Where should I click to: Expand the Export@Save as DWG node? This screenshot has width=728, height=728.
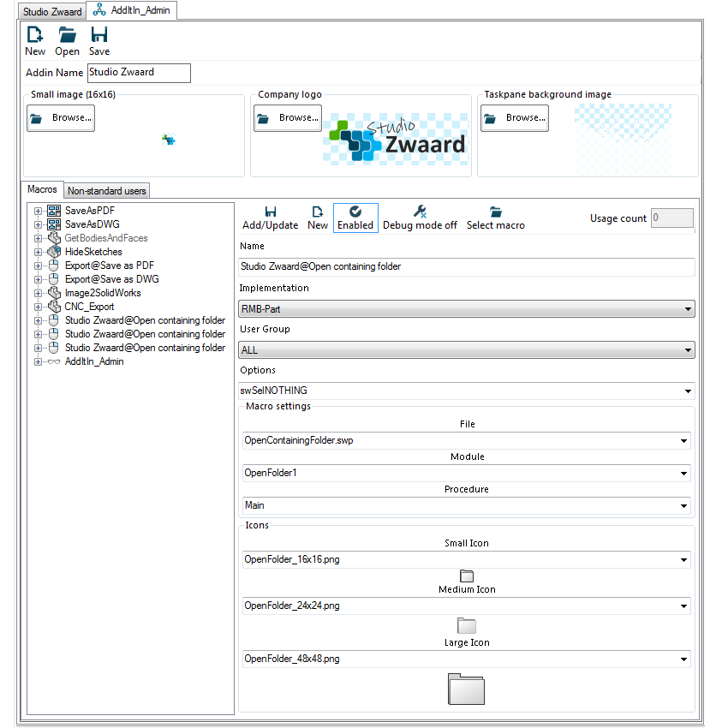(x=38, y=279)
